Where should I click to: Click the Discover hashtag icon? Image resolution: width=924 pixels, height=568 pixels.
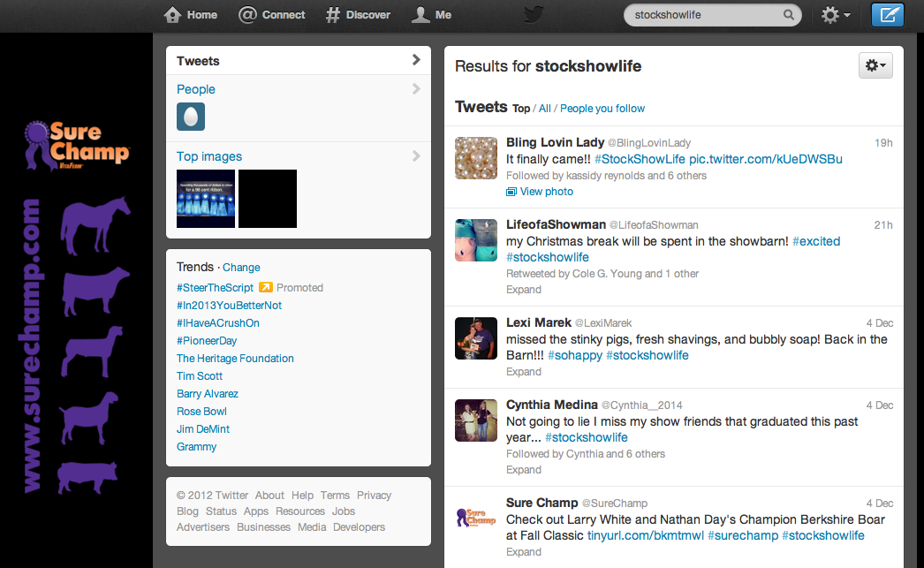pos(333,15)
